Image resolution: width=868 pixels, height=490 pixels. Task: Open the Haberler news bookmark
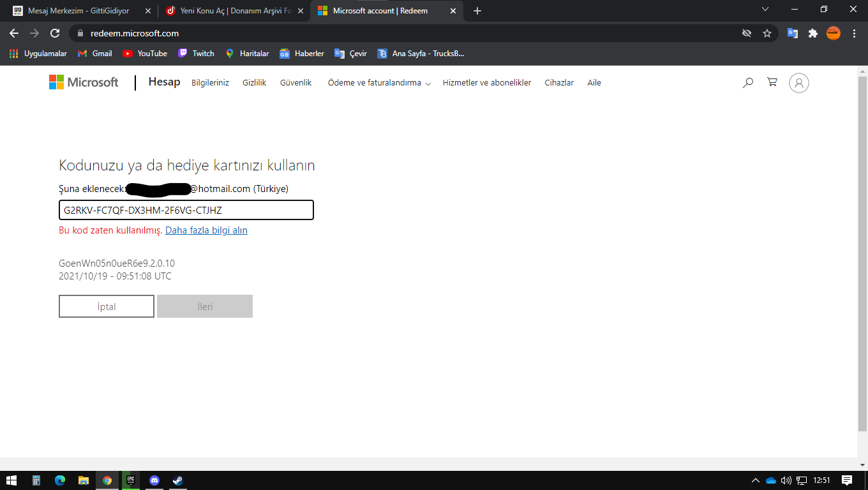pyautogui.click(x=302, y=54)
